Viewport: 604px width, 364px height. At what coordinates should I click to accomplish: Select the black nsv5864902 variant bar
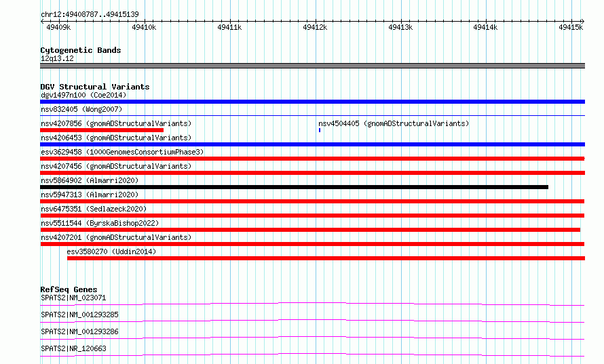tap(294, 187)
